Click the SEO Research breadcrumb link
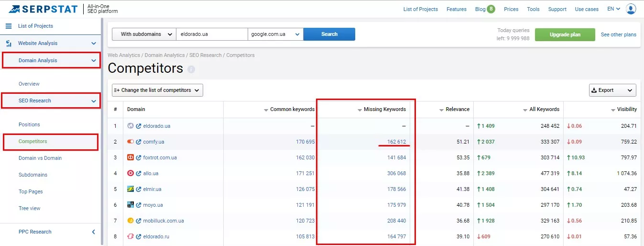The height and width of the screenshot is (246, 644). (x=206, y=55)
